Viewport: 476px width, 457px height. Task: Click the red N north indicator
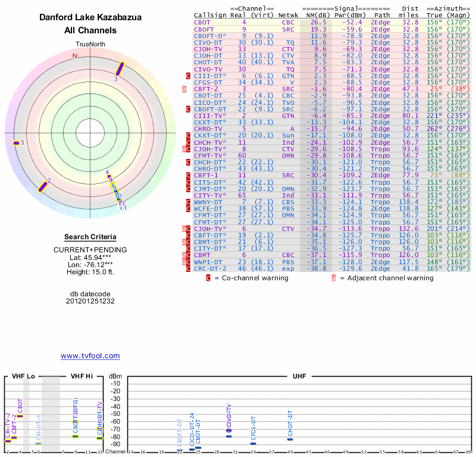[x=74, y=56]
